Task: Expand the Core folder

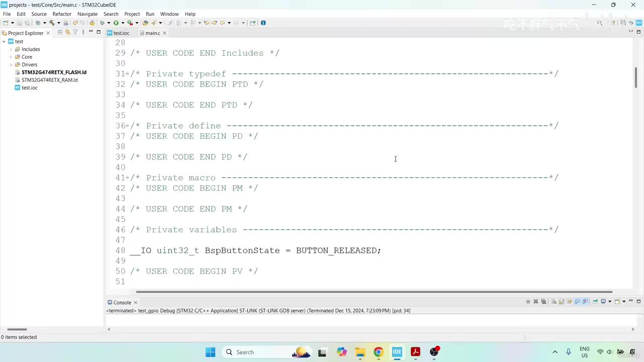Action: click(x=11, y=57)
